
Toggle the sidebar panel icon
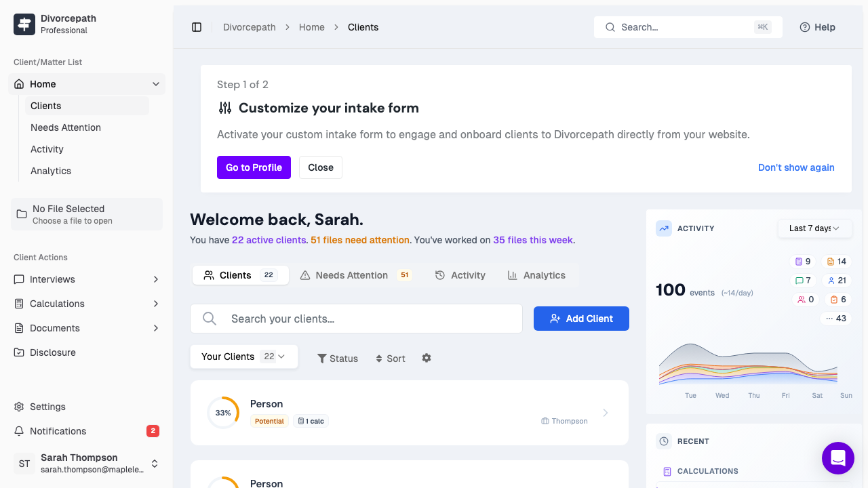click(x=197, y=27)
